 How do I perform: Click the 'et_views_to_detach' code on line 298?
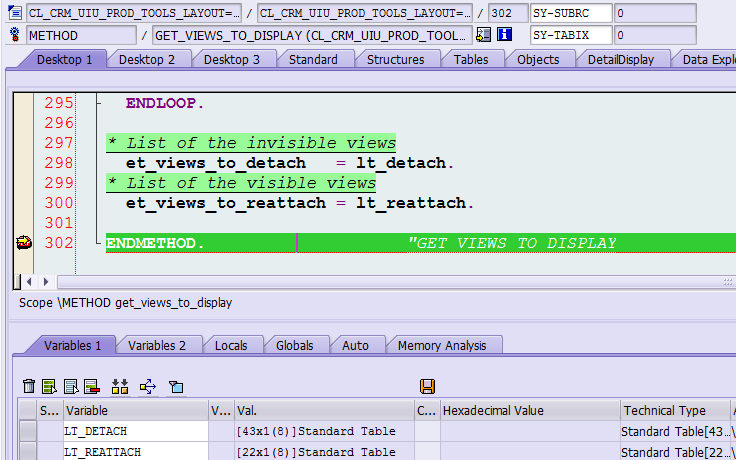pos(216,163)
